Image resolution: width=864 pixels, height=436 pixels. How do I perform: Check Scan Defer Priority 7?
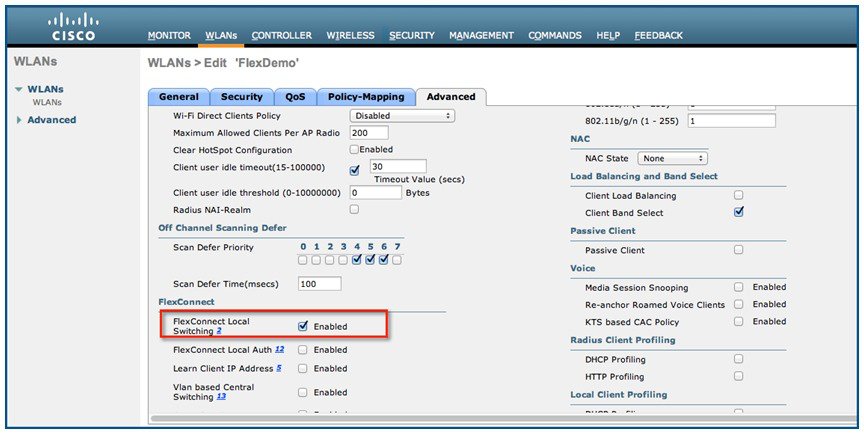tap(397, 260)
